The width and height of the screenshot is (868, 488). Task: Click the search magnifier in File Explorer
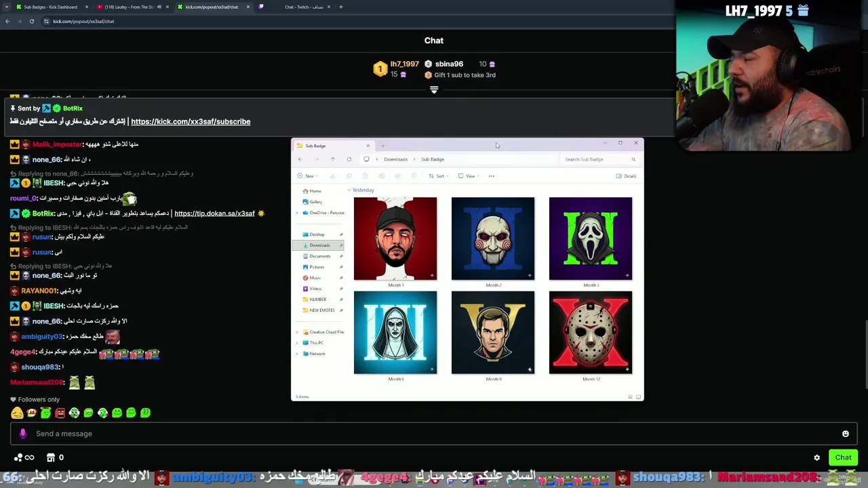coord(633,159)
